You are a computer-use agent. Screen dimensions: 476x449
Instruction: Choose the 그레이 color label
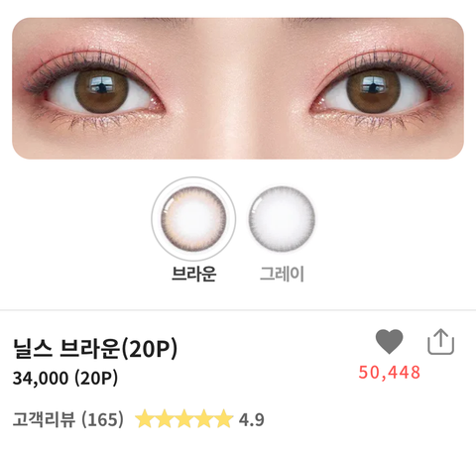pos(282,274)
